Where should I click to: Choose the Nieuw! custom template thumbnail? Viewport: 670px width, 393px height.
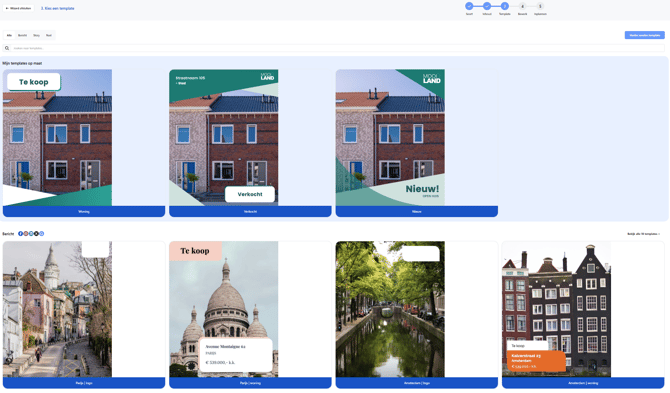click(390, 138)
